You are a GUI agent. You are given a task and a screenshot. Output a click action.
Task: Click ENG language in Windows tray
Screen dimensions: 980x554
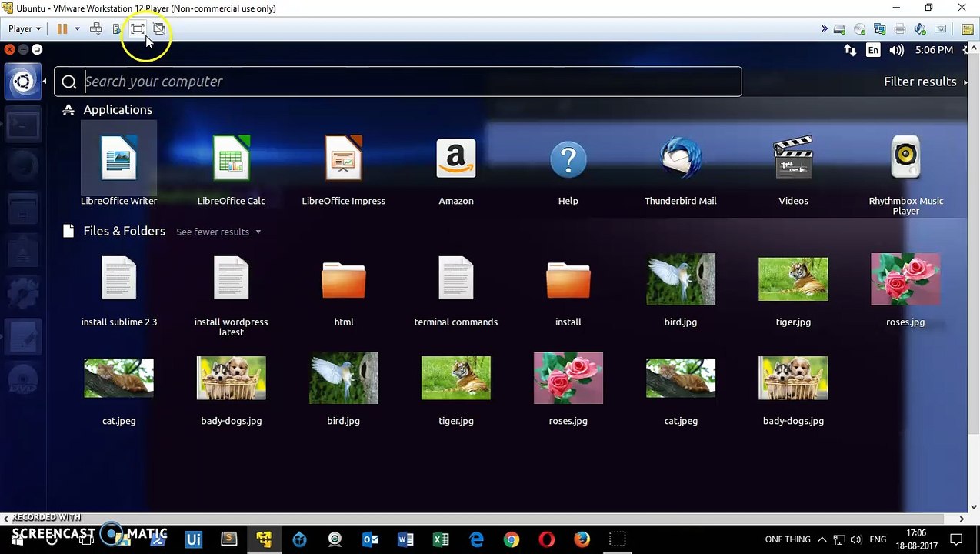(878, 539)
